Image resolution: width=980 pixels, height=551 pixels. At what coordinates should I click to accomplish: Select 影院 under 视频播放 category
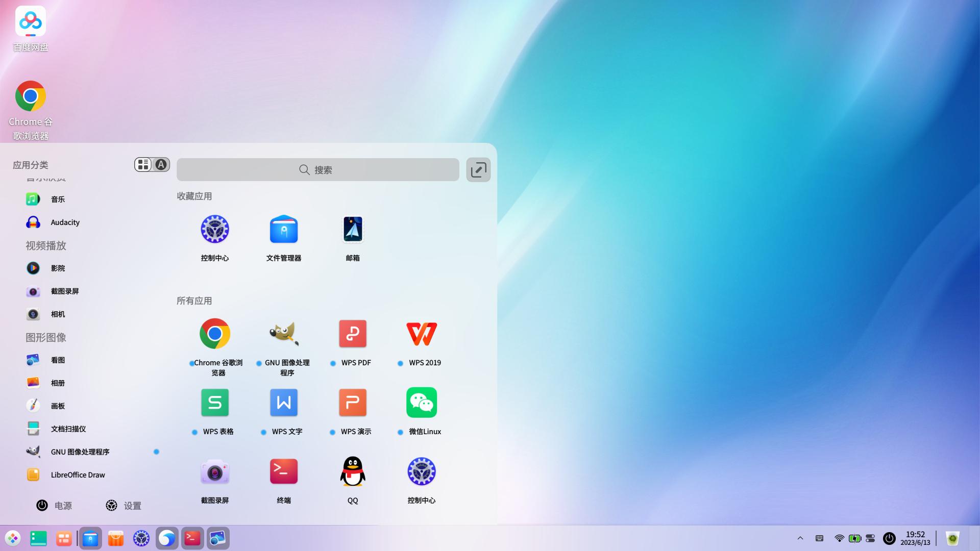[x=58, y=268]
